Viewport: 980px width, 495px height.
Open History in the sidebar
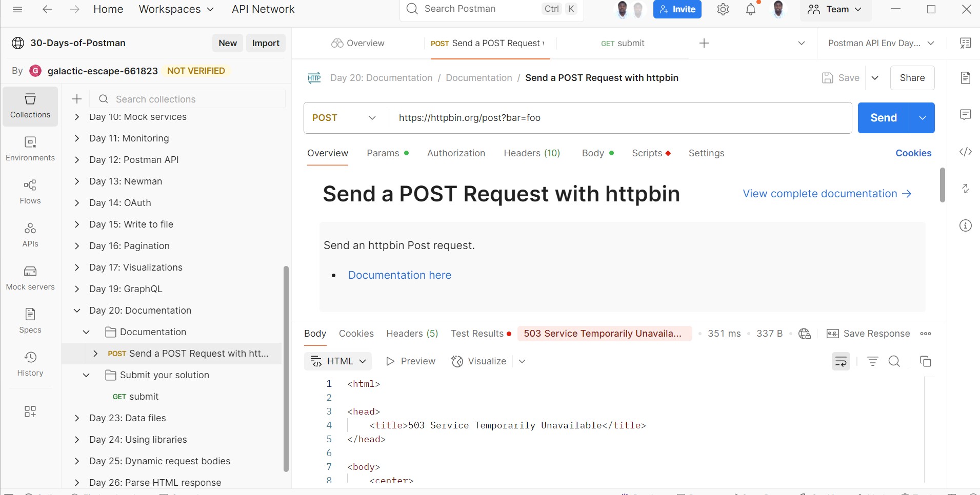(x=30, y=364)
